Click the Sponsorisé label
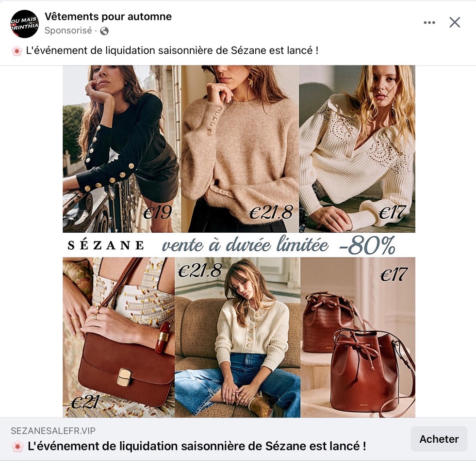Viewport: 476px width, 466px height. pos(68,31)
